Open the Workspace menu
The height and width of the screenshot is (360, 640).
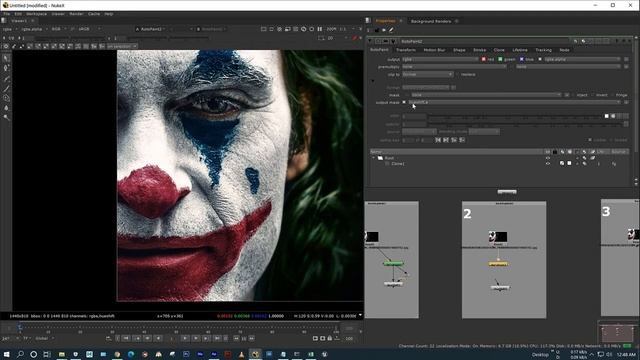tap(37, 14)
